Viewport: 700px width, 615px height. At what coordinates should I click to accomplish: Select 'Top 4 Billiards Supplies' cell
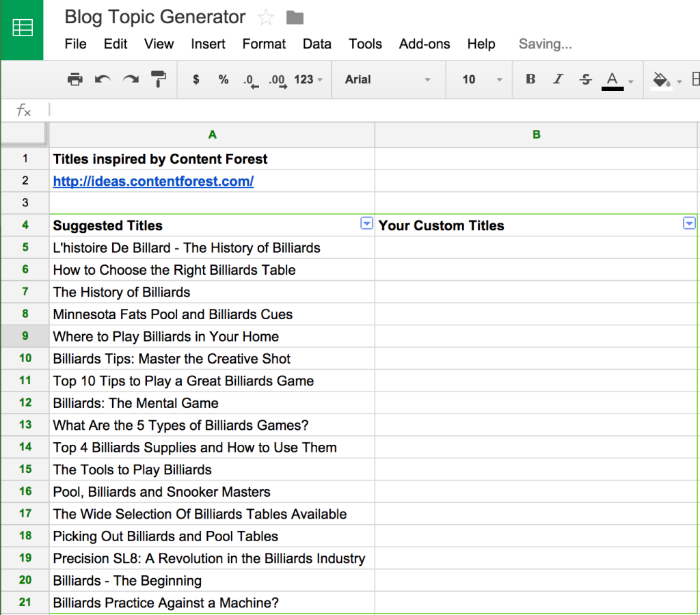[212, 447]
